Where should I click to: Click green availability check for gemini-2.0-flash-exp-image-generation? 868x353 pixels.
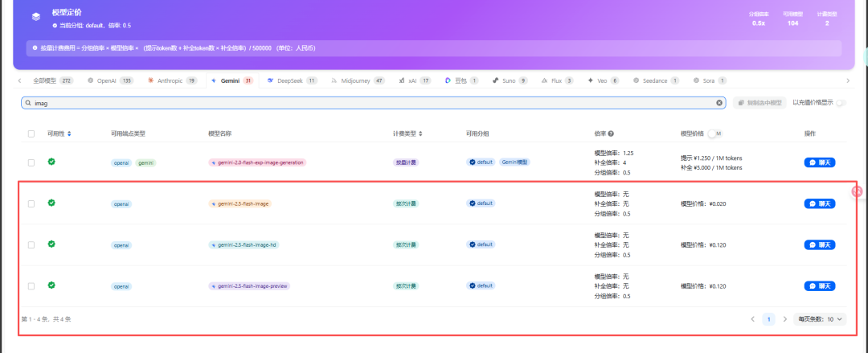point(51,162)
